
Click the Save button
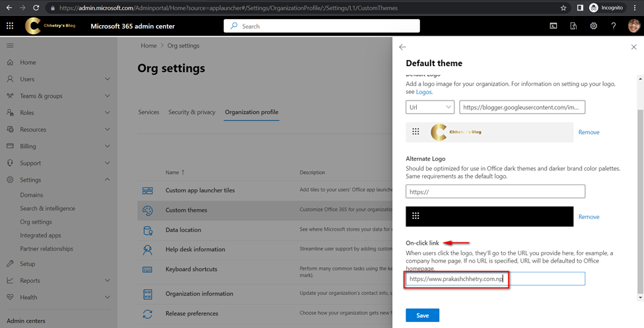[423, 315]
